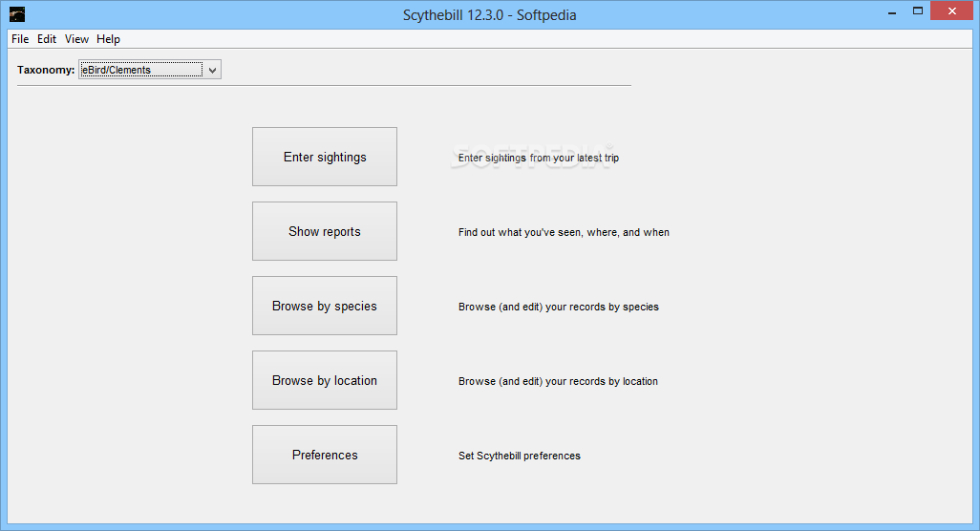Maximize the Scythebill window

pos(918,11)
